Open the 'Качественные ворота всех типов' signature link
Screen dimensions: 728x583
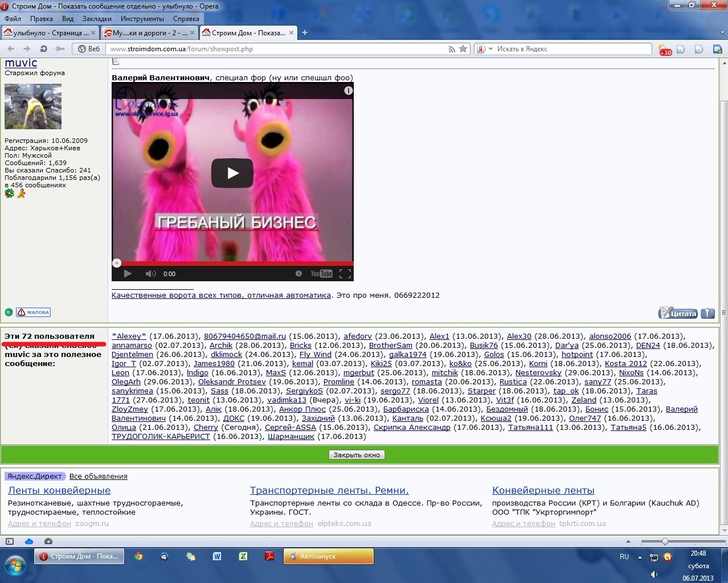[221, 295]
